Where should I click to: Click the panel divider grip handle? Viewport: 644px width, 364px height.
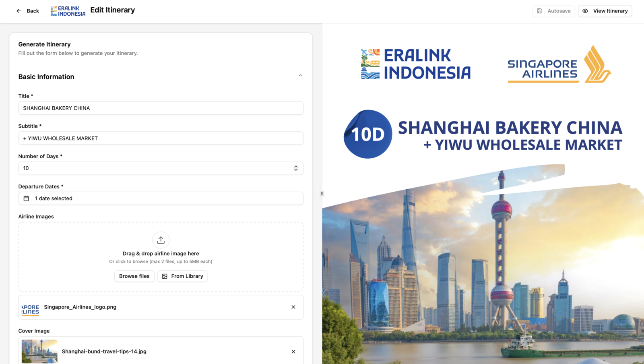point(322,194)
